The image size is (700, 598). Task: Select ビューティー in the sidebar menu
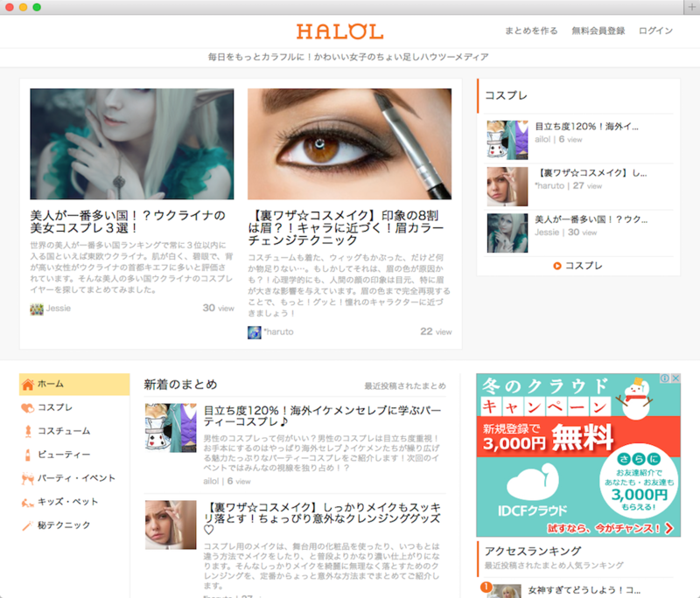tap(74, 455)
